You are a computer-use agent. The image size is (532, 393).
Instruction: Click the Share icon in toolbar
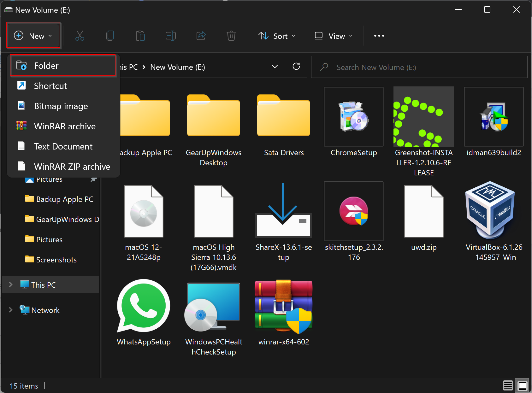(x=201, y=36)
